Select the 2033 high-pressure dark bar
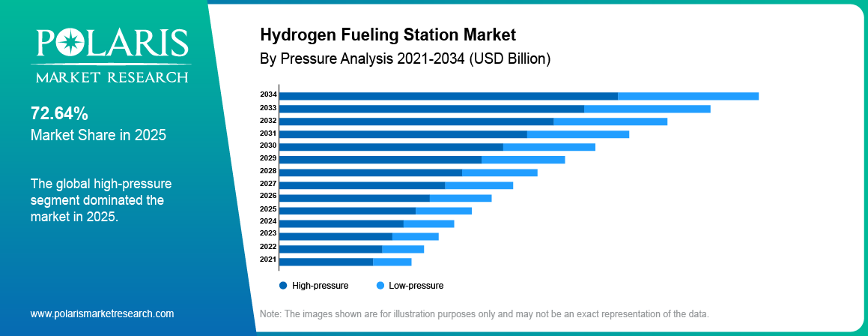The height and width of the screenshot is (336, 868). 432,109
